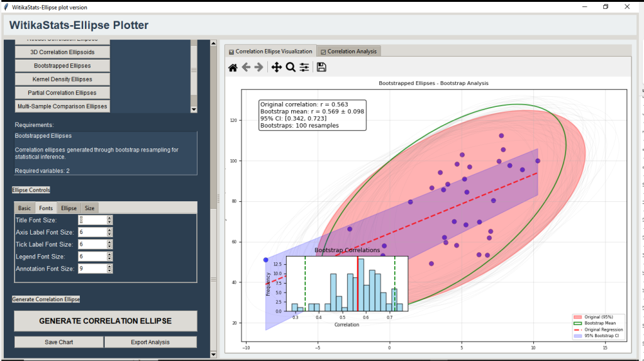Click the Original (95%) legend entry

click(594, 317)
